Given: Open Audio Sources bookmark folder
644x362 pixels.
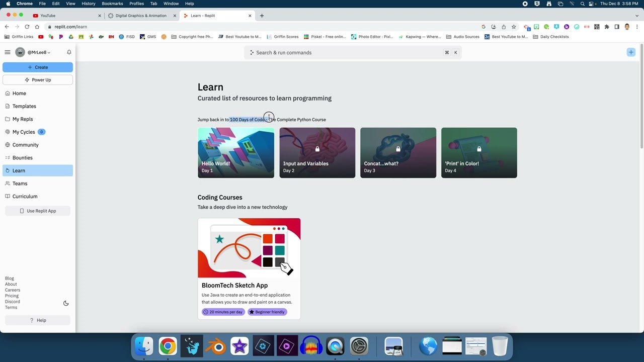Looking at the screenshot, I should pyautogui.click(x=463, y=37).
